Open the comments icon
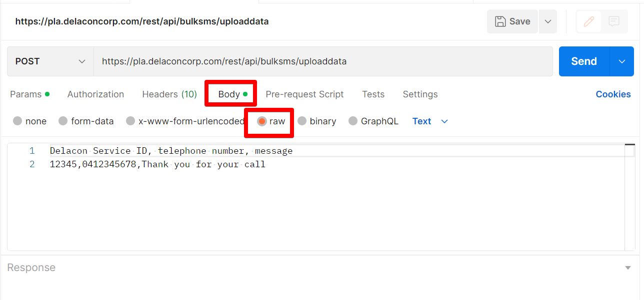The width and height of the screenshot is (644, 300). [614, 21]
